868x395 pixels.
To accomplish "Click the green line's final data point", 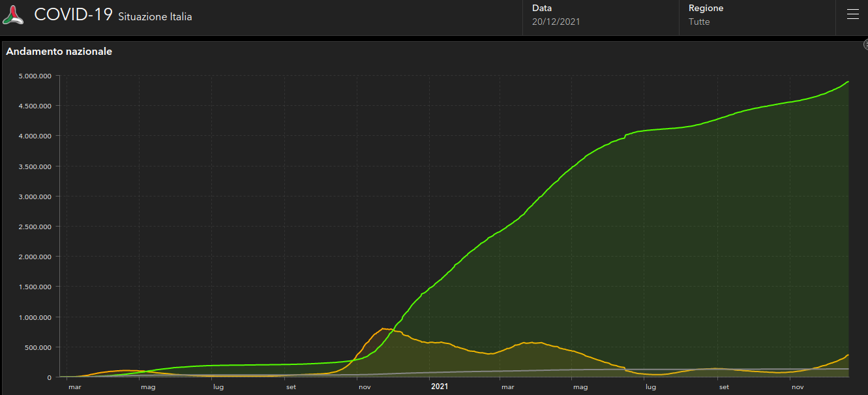I will click(x=848, y=82).
